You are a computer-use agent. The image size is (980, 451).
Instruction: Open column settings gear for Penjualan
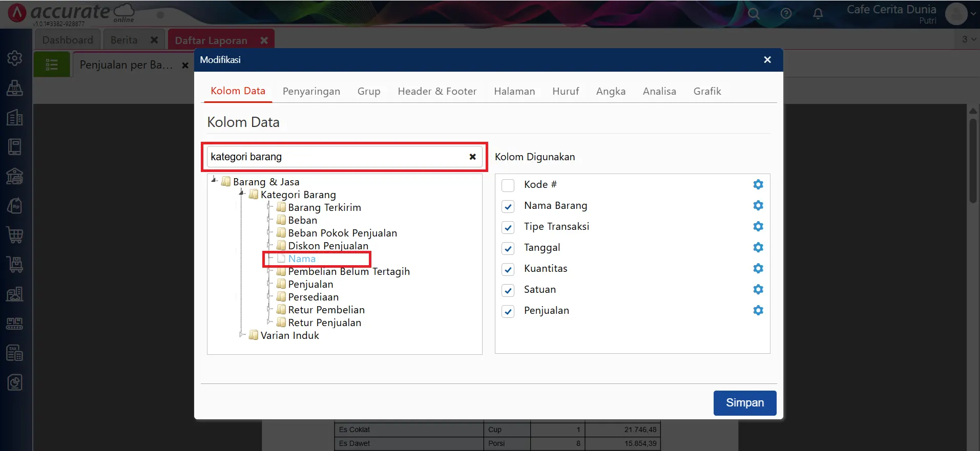coord(758,311)
